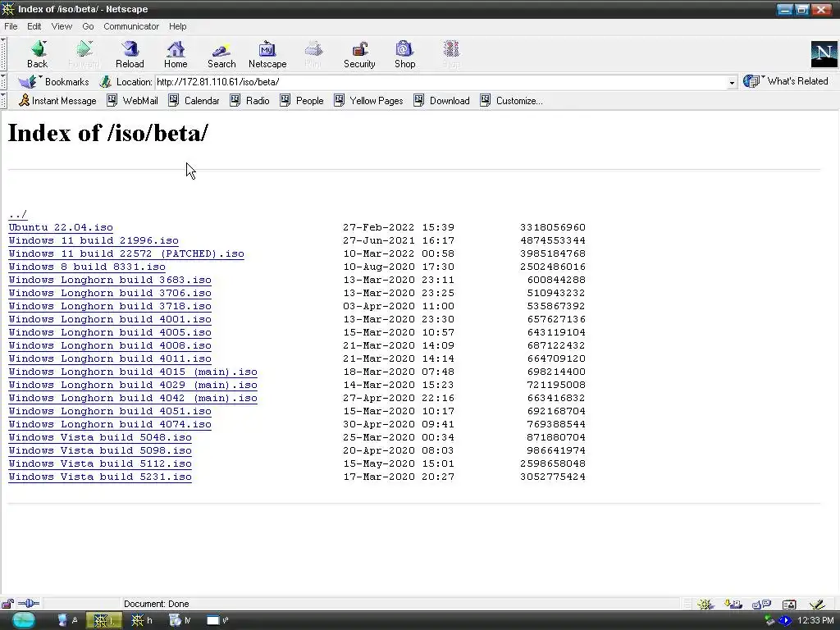Click the status bar security lock icon
This screenshot has width=840, height=630.
click(7, 604)
